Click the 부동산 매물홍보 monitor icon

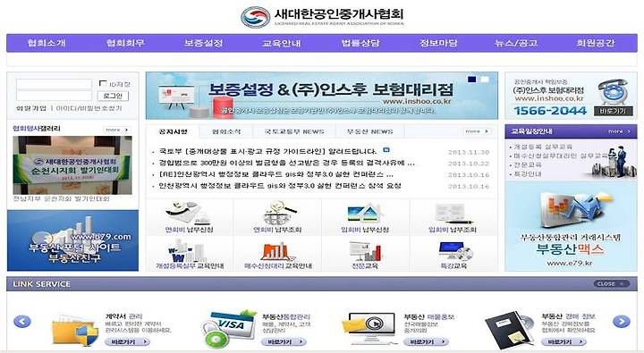point(369,328)
